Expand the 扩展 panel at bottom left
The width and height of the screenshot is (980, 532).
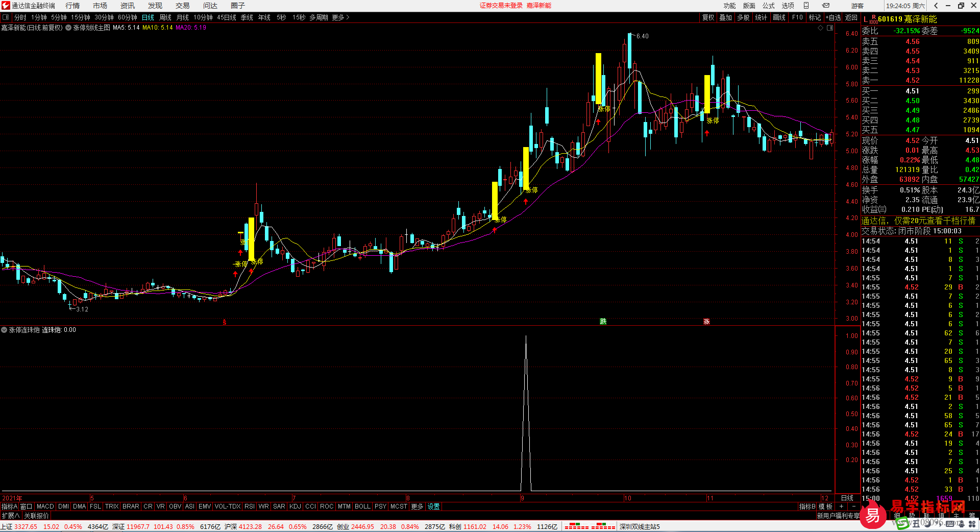tap(11, 516)
